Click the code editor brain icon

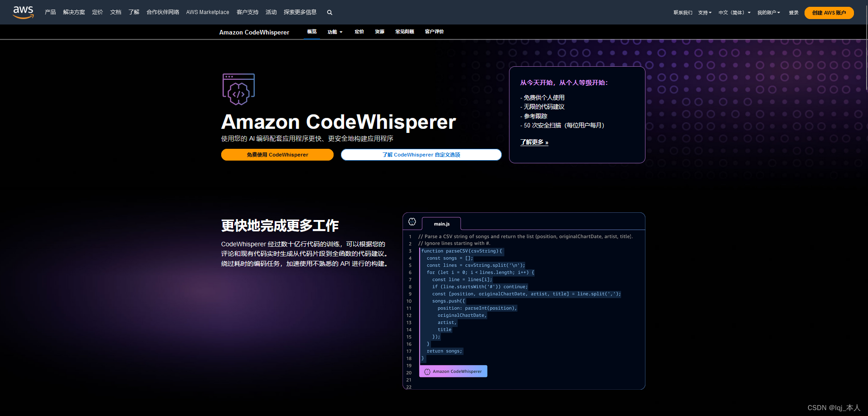pyautogui.click(x=412, y=221)
